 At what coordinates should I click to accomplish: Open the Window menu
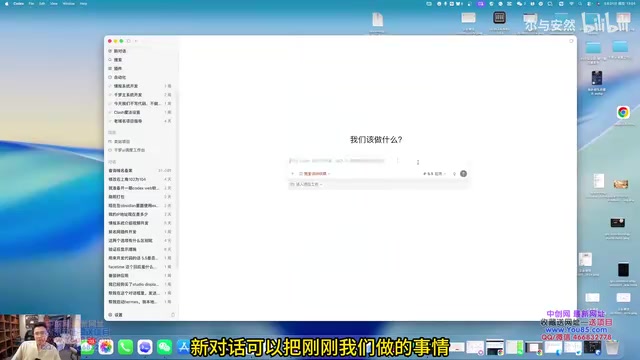point(69,4)
